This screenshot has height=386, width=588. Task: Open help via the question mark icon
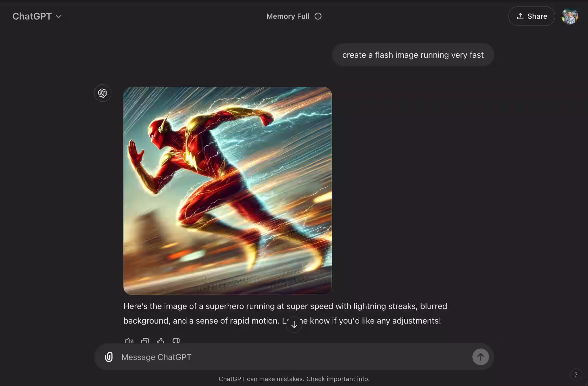click(576, 375)
